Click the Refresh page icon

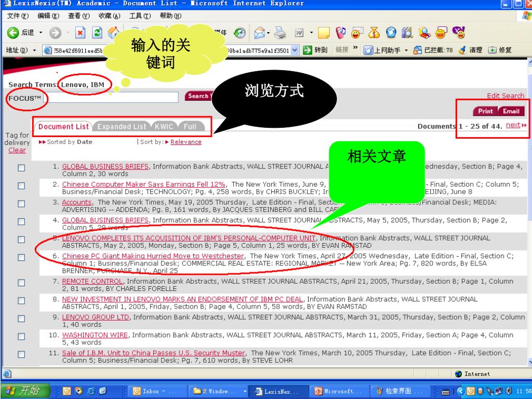[x=97, y=33]
